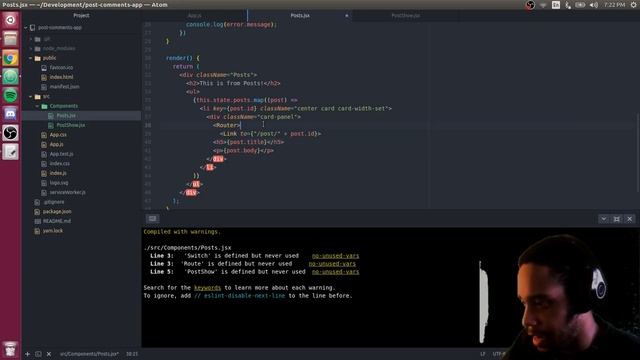Viewport: 640px width, 360px height.
Task: Open favicon.ico in the tree
Action: point(61,67)
